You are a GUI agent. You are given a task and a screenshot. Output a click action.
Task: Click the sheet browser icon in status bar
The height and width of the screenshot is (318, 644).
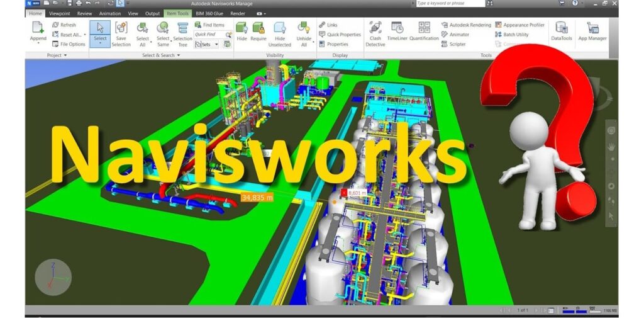[551, 310]
